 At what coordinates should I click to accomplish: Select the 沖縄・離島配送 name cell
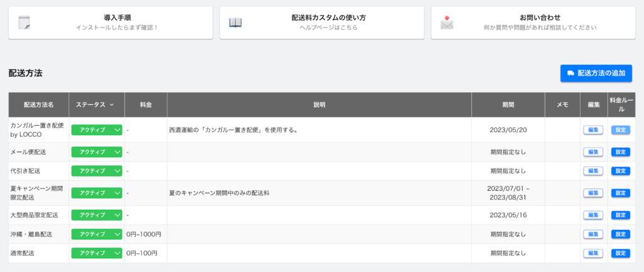[38, 234]
